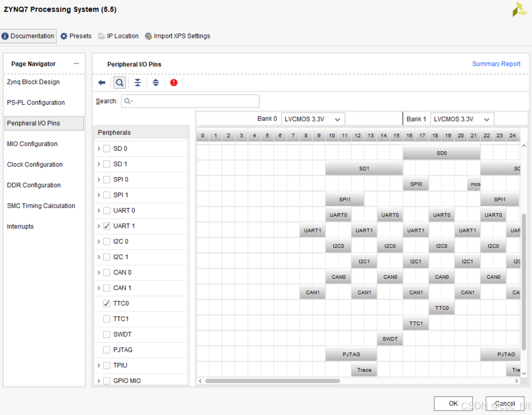
Task: Click the vertical scrollbar thumb of pin grid
Action: tap(524, 281)
